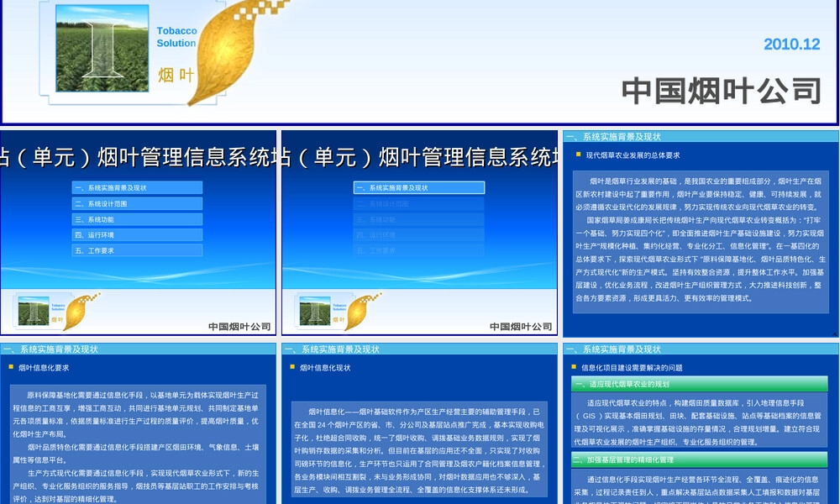The image size is (840, 504).
Task: Click the header bar above '烟叶信息化现状'
Action: (x=419, y=349)
